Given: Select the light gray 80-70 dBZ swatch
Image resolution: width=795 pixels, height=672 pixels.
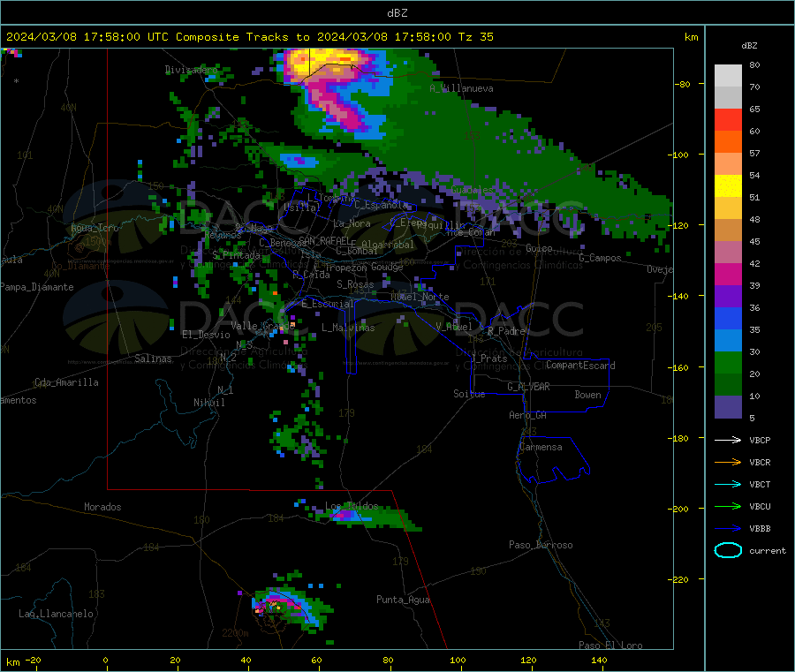Looking at the screenshot, I should coord(728,76).
